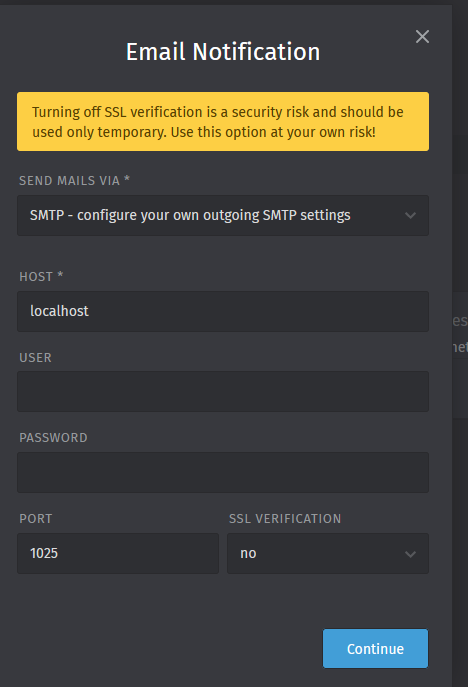Close the Email Notification dialog
Screen dimensions: 468x687
point(422,36)
